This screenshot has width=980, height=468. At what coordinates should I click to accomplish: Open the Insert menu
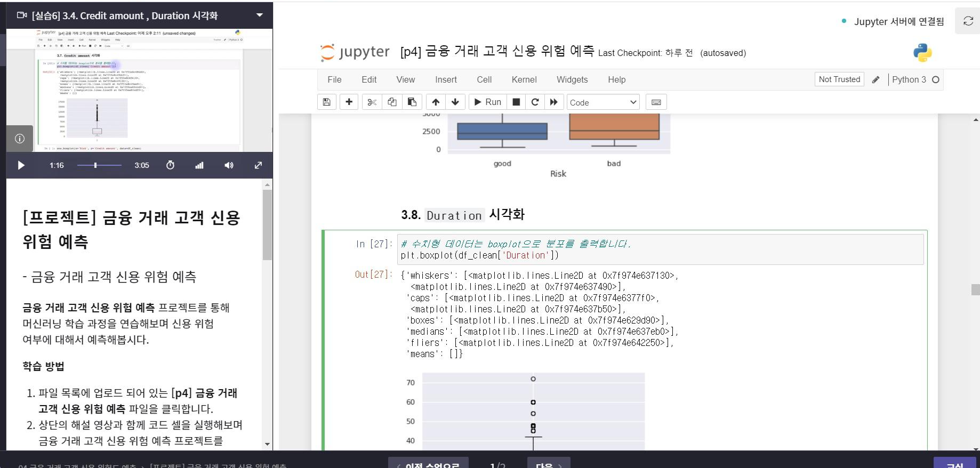[x=446, y=79]
